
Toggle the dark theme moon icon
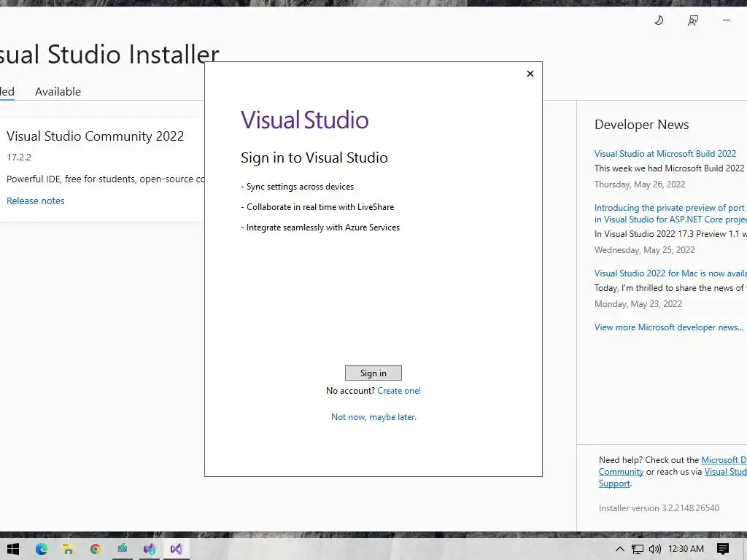[x=659, y=20]
